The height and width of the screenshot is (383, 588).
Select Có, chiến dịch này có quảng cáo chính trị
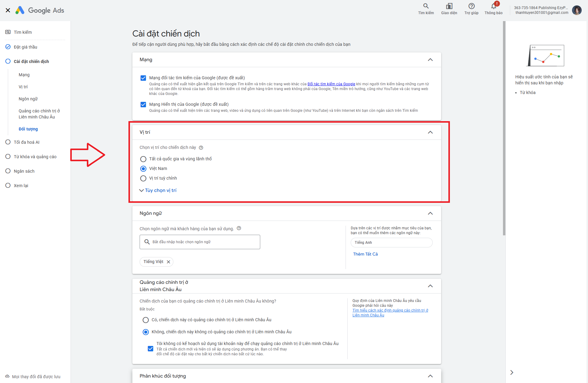click(146, 320)
